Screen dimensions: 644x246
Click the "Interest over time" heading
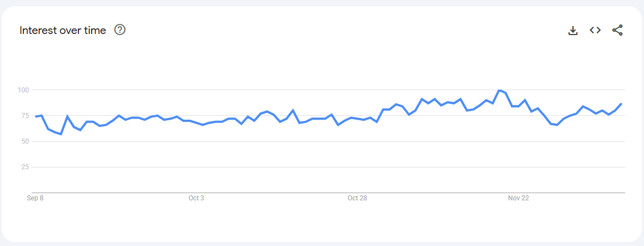[x=63, y=31]
